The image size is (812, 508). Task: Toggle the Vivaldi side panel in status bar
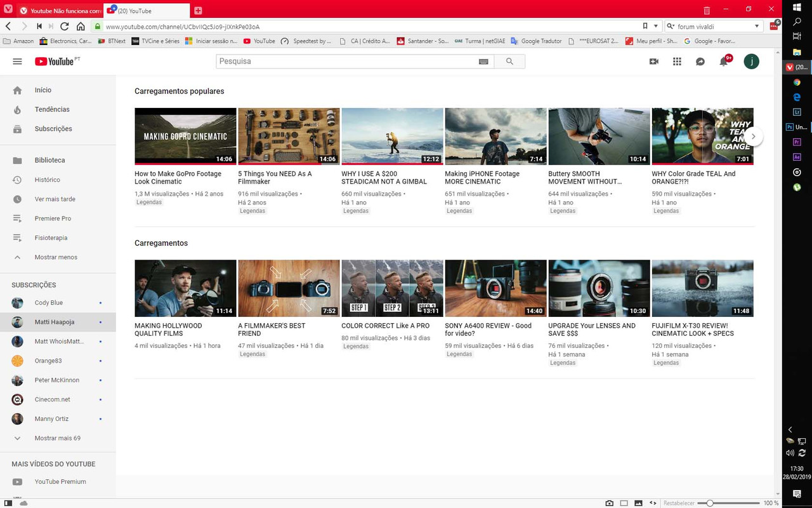(x=8, y=503)
